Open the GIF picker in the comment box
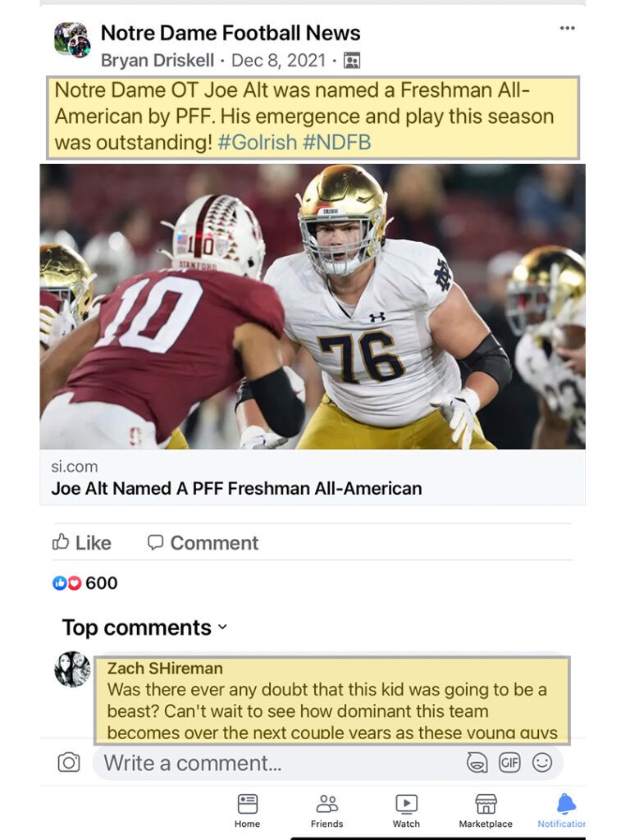 [509, 763]
